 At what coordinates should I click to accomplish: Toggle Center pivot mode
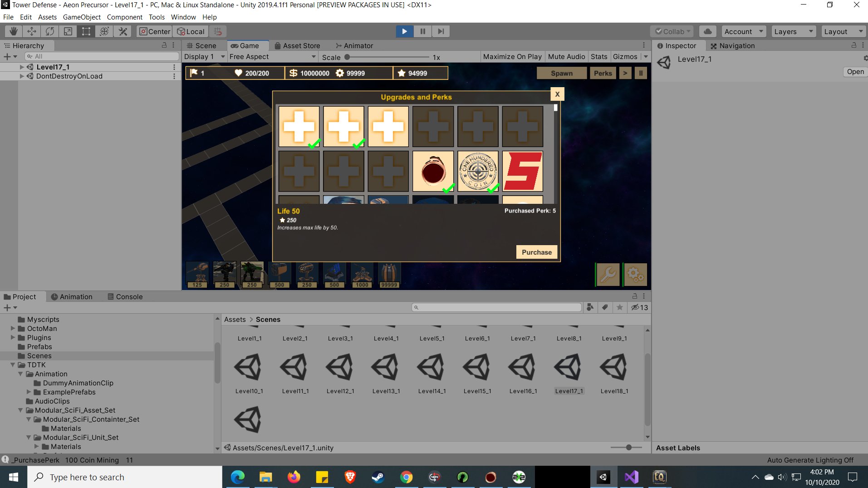point(155,31)
